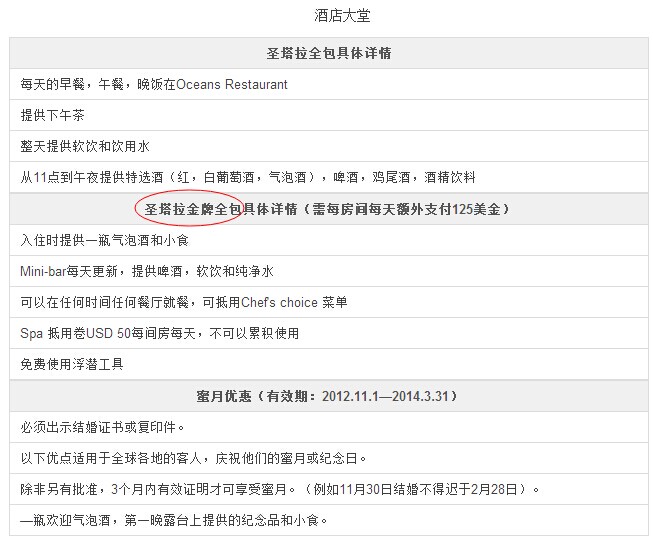Select the 必须出示结婚证书或复印件 row

pyautogui.click(x=102, y=427)
